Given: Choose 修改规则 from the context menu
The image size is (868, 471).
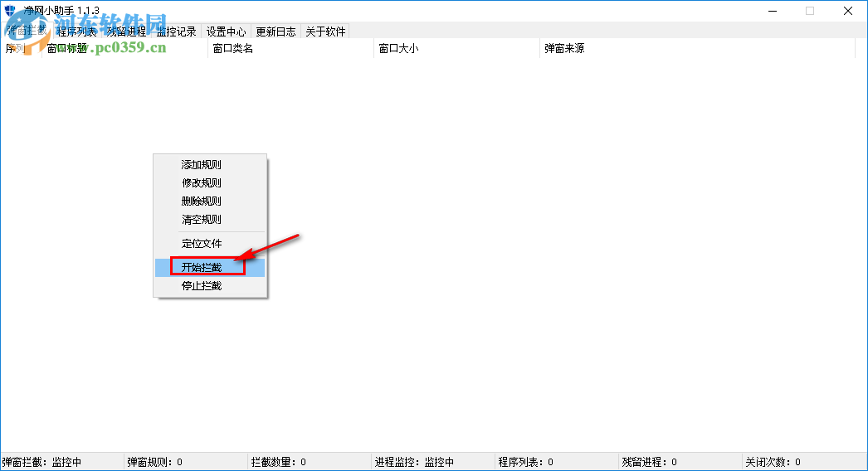Looking at the screenshot, I should click(210, 182).
